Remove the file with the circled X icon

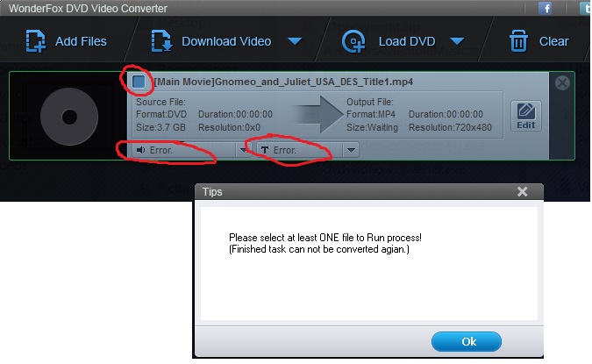tap(562, 82)
